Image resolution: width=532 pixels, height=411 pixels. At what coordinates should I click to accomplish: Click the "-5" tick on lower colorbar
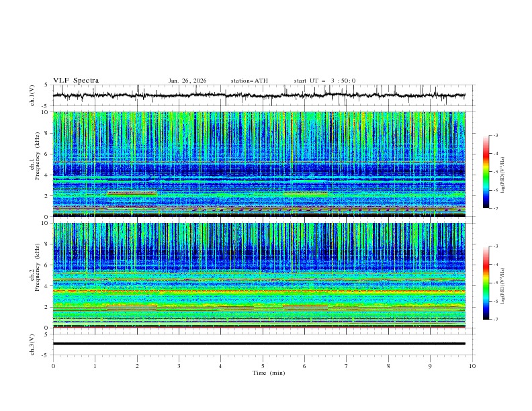click(x=496, y=283)
